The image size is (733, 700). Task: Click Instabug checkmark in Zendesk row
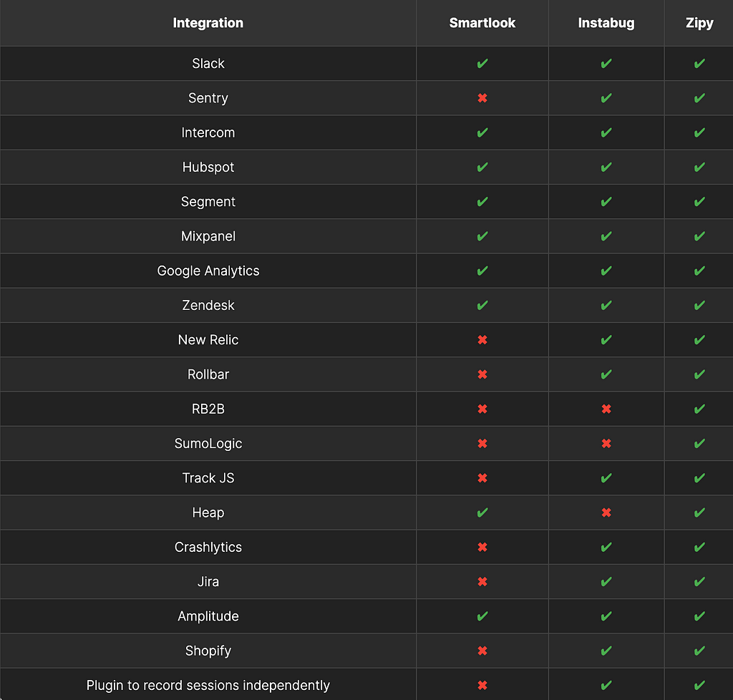click(606, 306)
